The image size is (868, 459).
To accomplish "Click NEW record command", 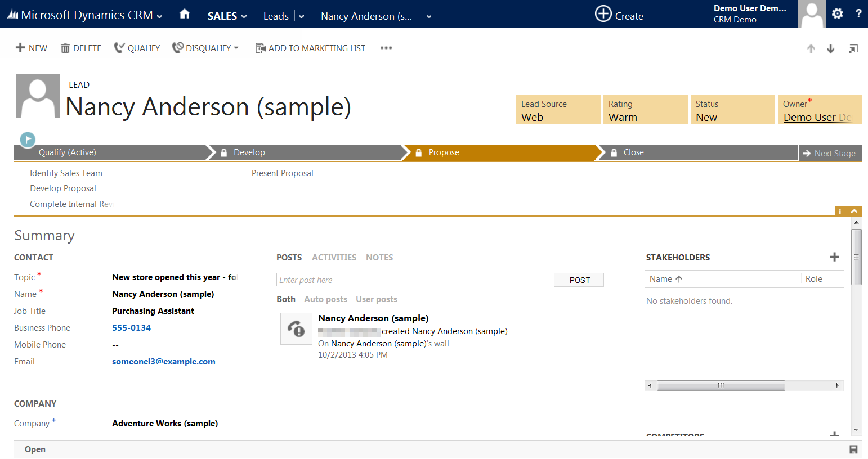I will click(x=32, y=48).
